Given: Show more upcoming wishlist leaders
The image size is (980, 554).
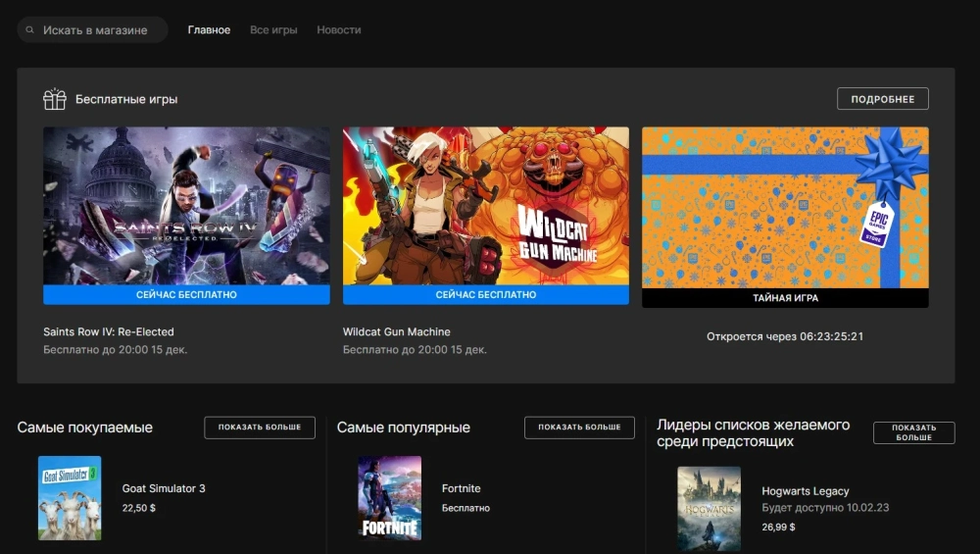Looking at the screenshot, I should tap(913, 432).
